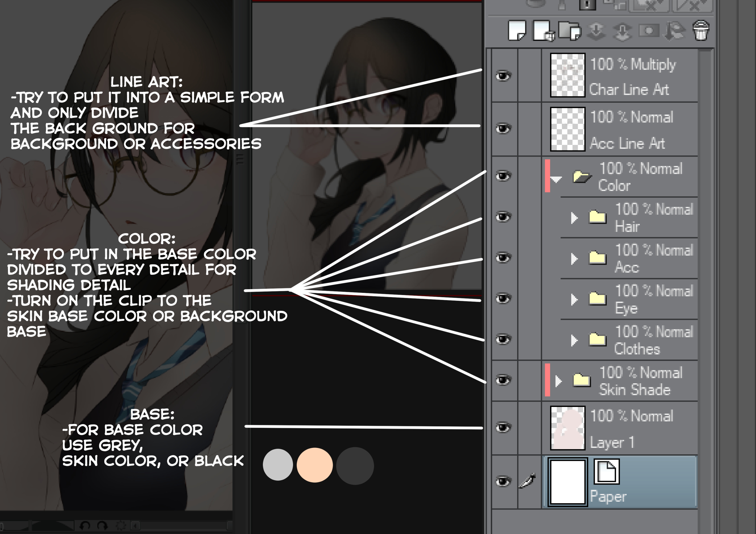
Task: Expand the Skin Shade folder
Action: click(558, 381)
